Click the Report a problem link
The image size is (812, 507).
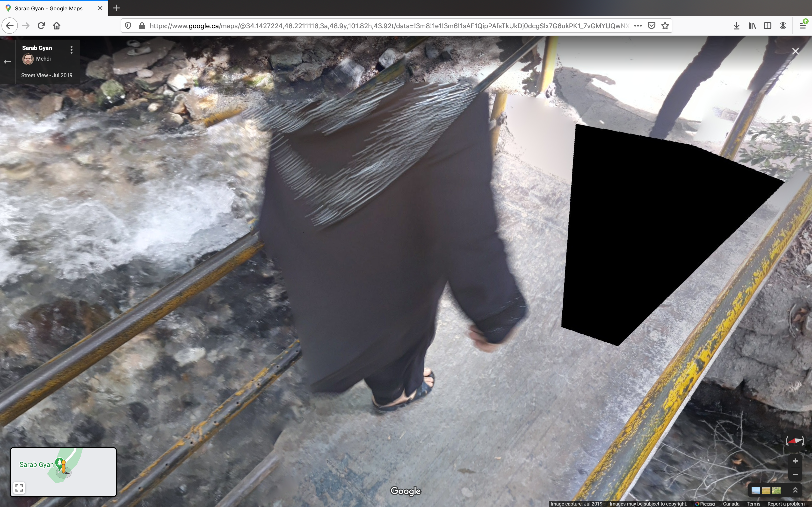pyautogui.click(x=786, y=504)
